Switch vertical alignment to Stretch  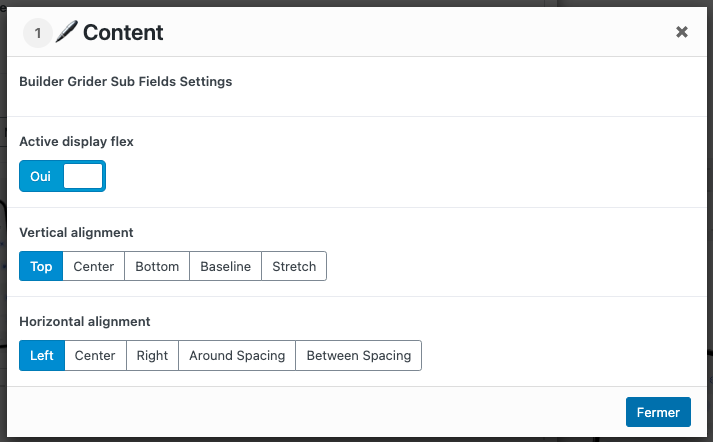pyautogui.click(x=294, y=266)
